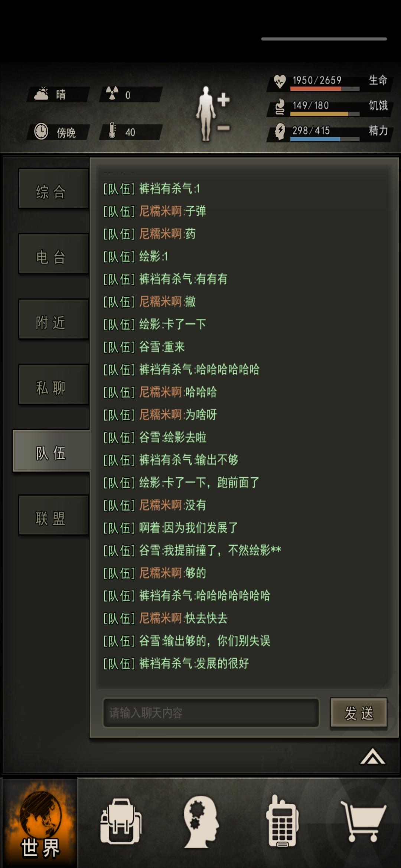This screenshot has height=868, width=401.
Task: Tap the sunny weather icon
Action: pos(42,93)
